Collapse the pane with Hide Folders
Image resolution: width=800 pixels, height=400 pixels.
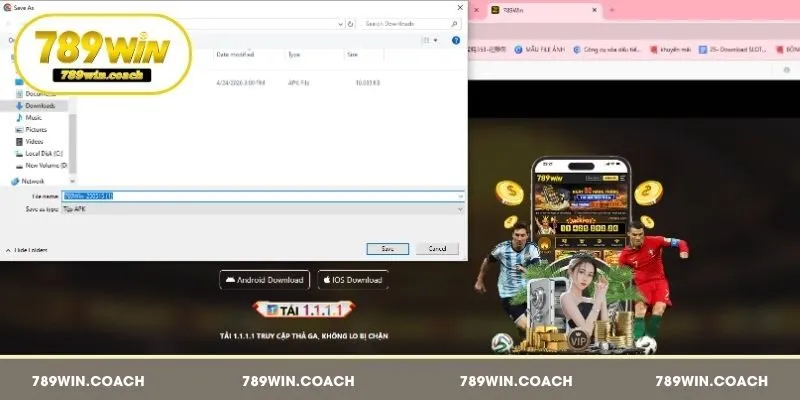pos(27,251)
